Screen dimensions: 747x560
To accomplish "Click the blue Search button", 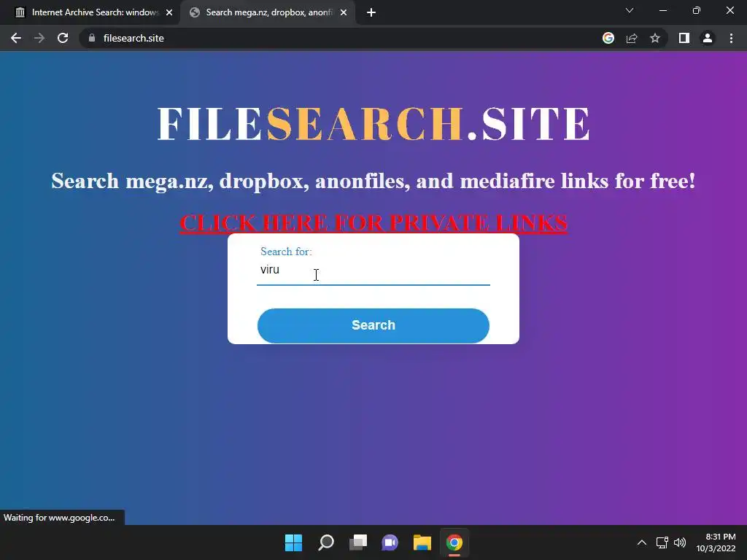I will [373, 326].
